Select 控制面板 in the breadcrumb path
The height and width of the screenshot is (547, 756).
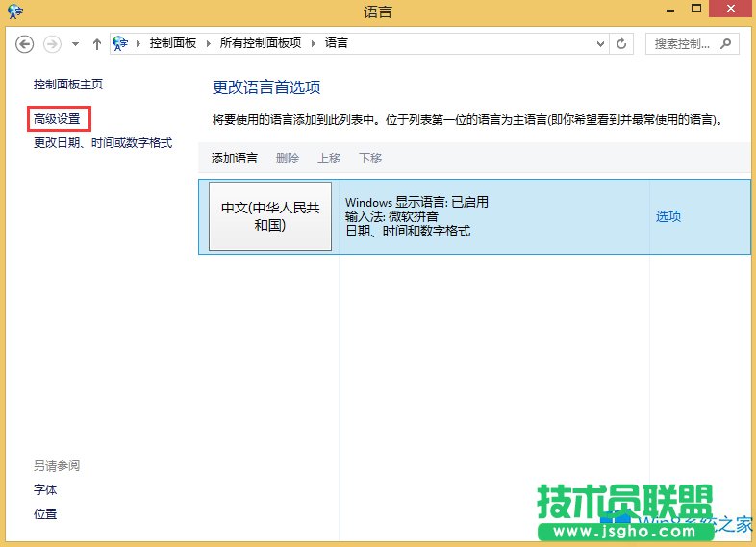pos(172,43)
